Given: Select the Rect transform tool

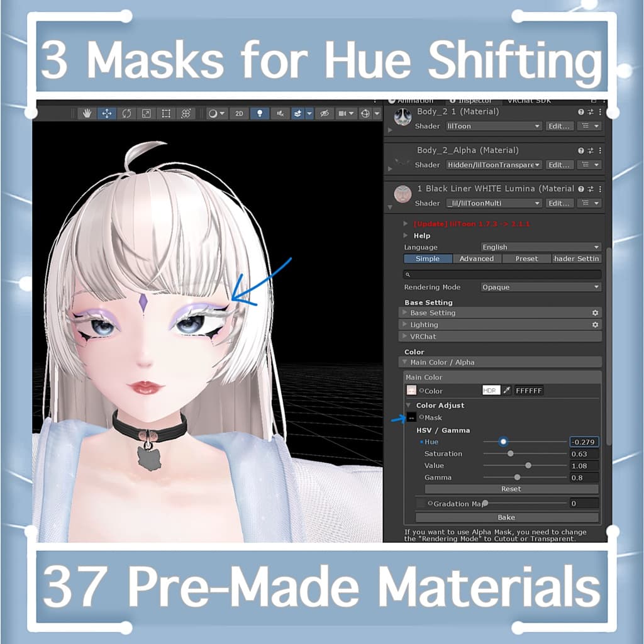Looking at the screenshot, I should pyautogui.click(x=166, y=114).
